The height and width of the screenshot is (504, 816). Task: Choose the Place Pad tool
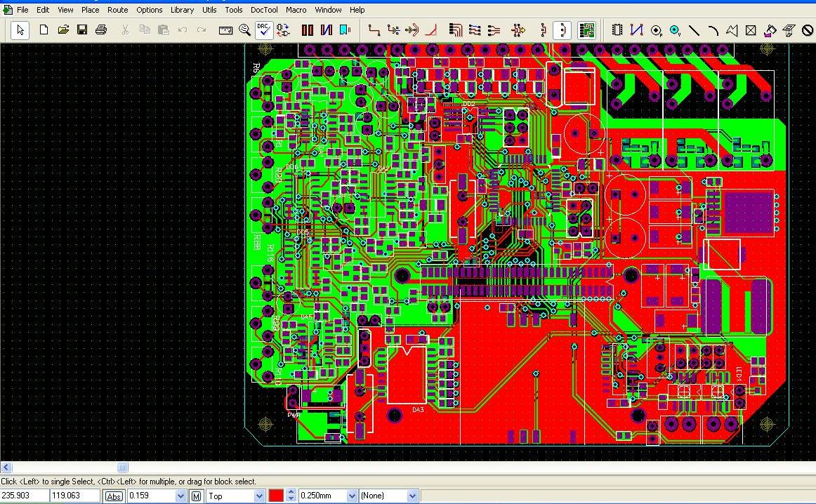[x=656, y=30]
